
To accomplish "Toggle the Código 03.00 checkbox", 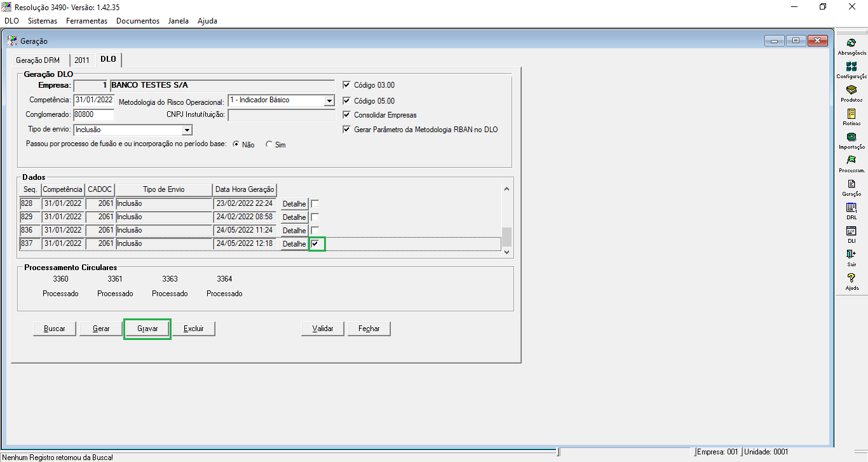I will (x=346, y=85).
